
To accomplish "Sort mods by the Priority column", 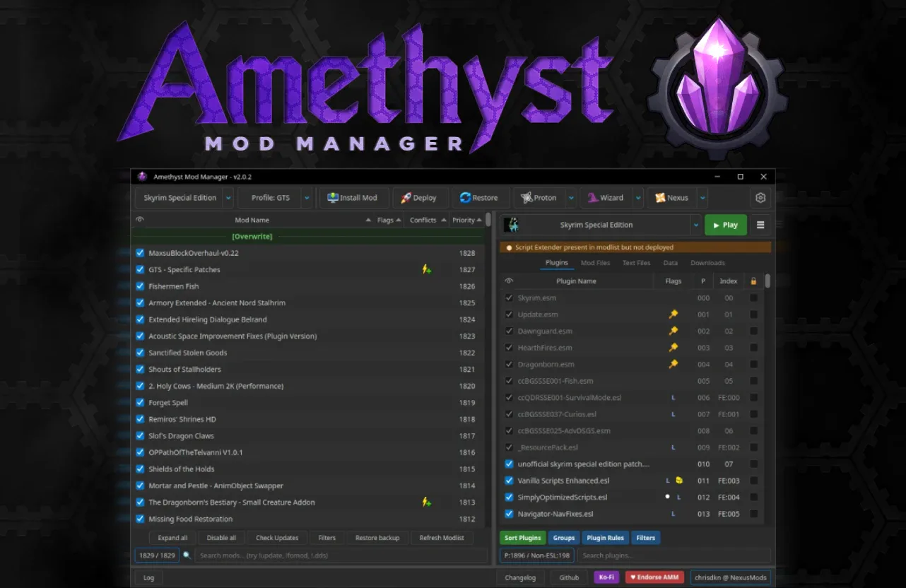I will 467,220.
